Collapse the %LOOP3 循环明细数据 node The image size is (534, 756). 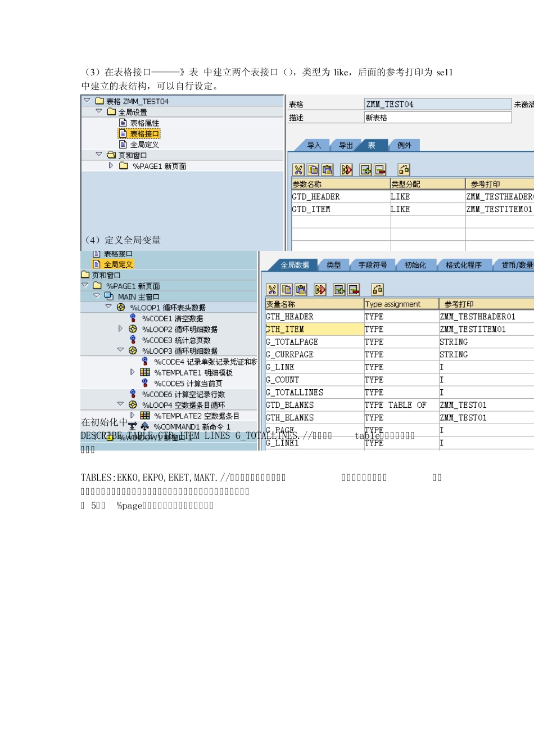coord(120,350)
